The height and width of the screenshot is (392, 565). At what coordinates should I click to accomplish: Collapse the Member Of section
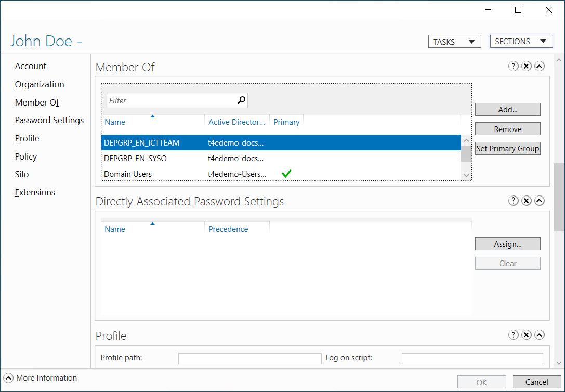540,66
